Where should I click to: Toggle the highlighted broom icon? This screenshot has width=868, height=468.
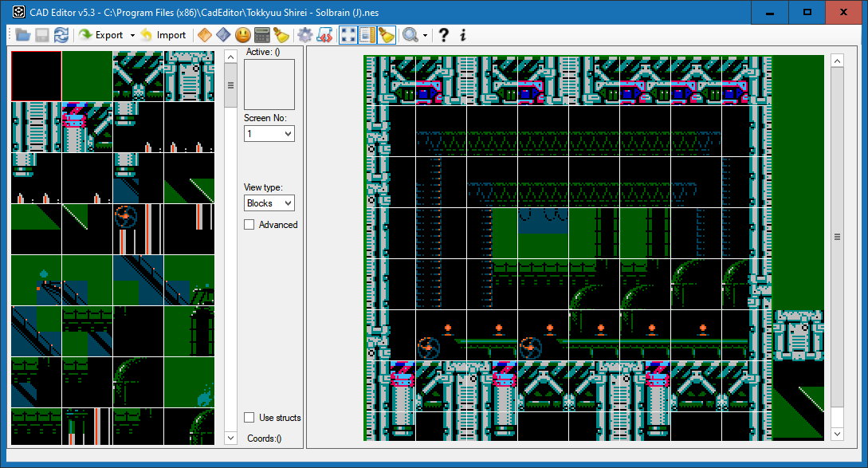pyautogui.click(x=387, y=35)
